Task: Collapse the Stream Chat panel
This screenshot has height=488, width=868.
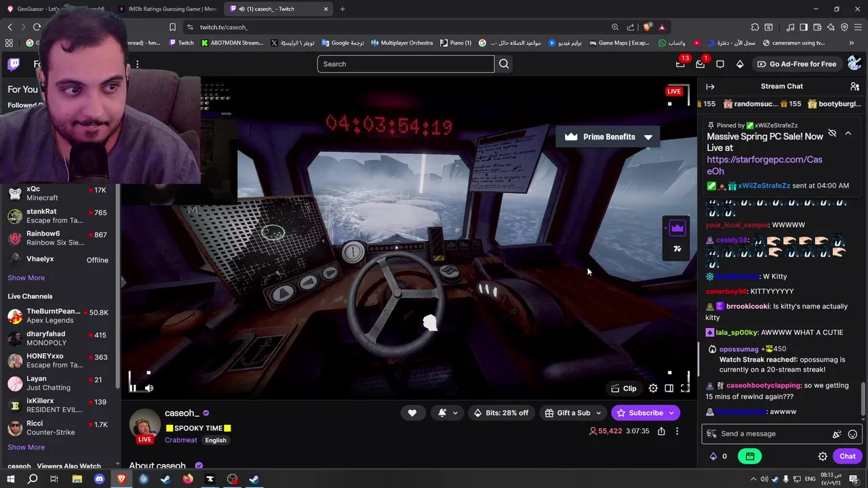Action: (x=710, y=87)
